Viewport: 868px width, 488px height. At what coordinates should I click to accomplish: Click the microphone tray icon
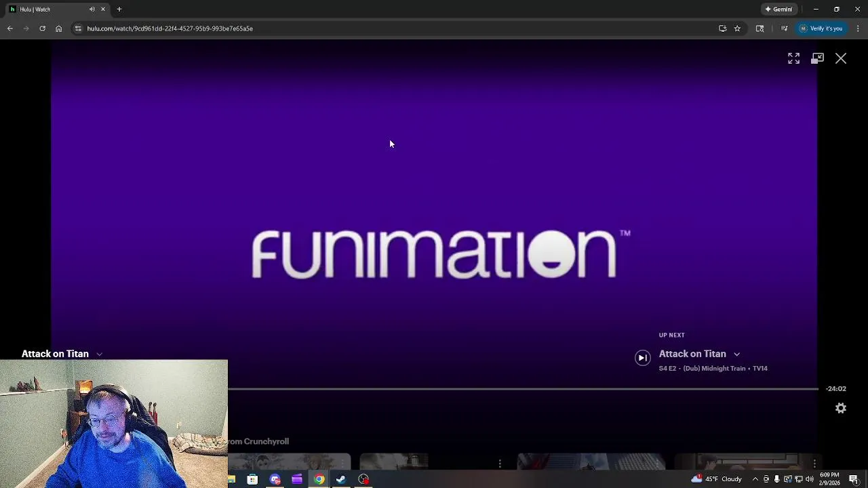tap(777, 479)
